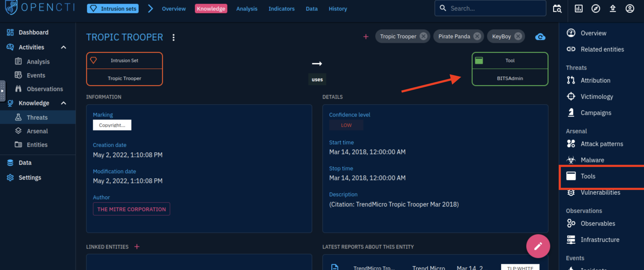Open Arsenal in left sidebar
644x270 pixels.
coord(37,131)
